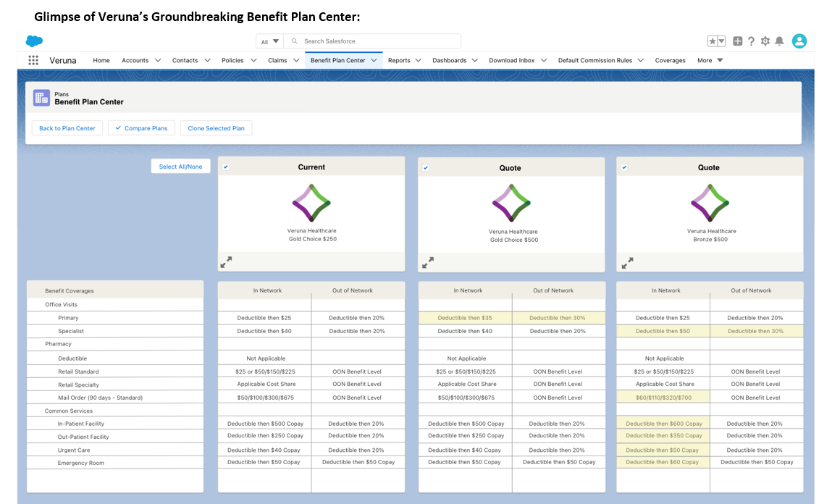Open the App Launcher grid icon

[x=33, y=61]
